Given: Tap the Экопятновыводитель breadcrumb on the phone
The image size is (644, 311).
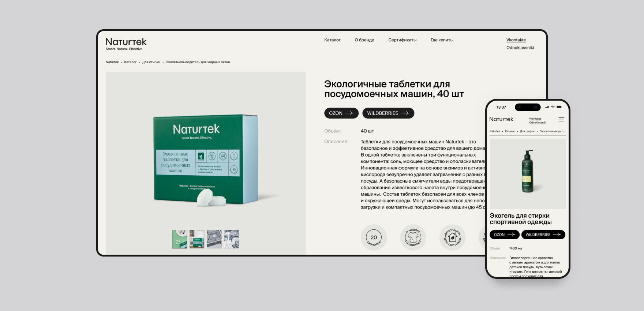Looking at the screenshot, I should tap(553, 131).
